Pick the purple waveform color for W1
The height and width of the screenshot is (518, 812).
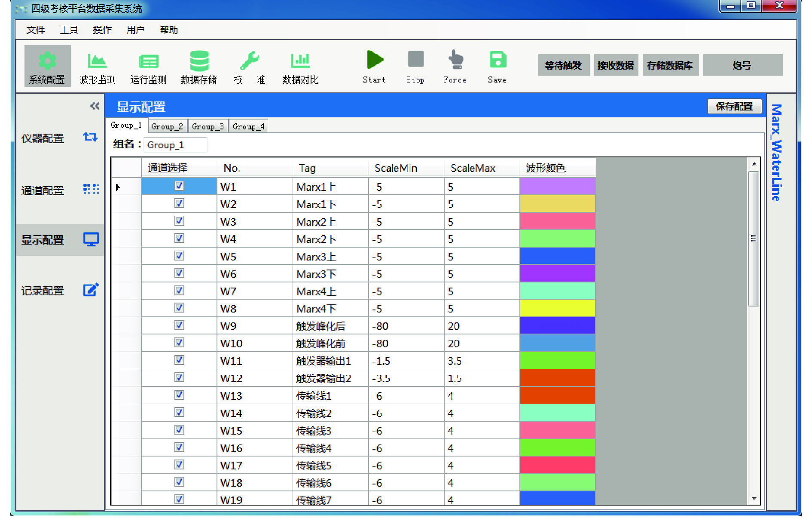(x=557, y=186)
